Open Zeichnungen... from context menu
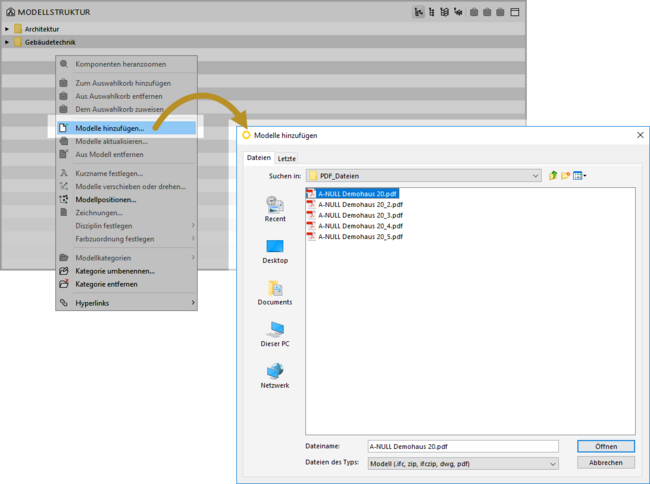The width and height of the screenshot is (650, 484). 126,213
